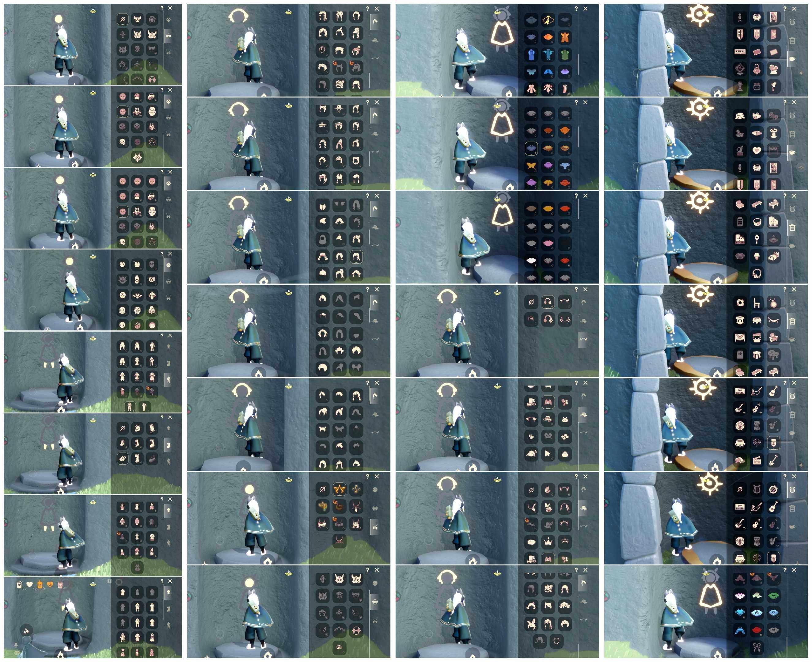The height and width of the screenshot is (662, 812).
Task: Equip the harp tile beside the handpan
Action: point(757,490)
